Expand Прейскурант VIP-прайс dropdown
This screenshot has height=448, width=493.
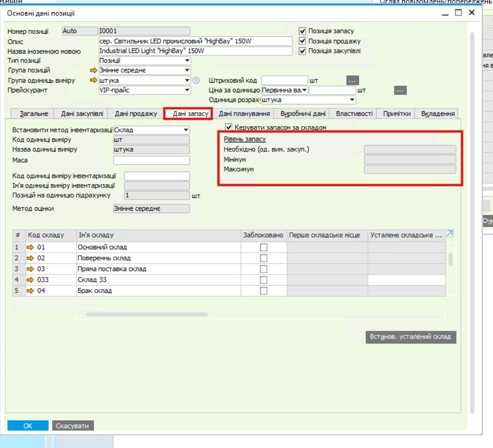pos(187,90)
